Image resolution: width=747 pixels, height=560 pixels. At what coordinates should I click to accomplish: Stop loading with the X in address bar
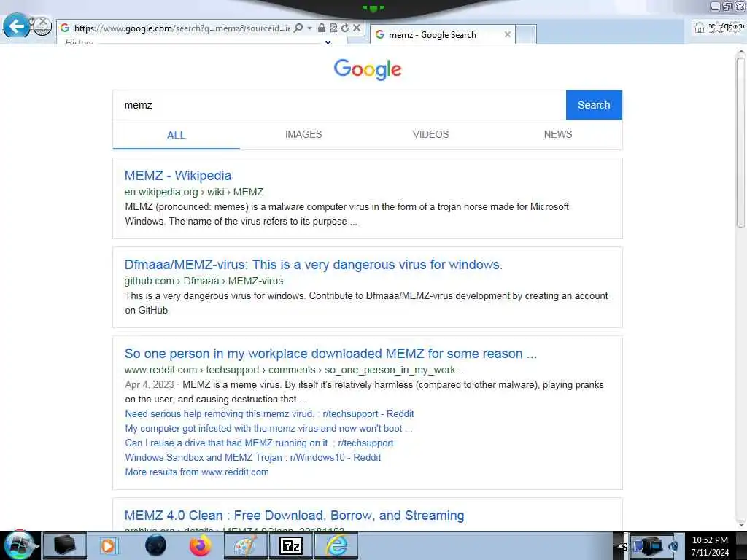click(x=356, y=28)
